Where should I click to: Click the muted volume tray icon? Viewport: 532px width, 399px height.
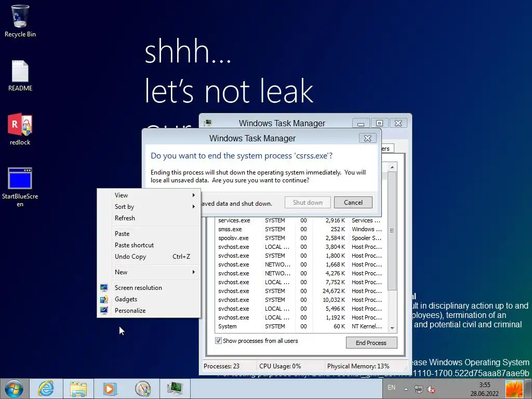click(431, 389)
